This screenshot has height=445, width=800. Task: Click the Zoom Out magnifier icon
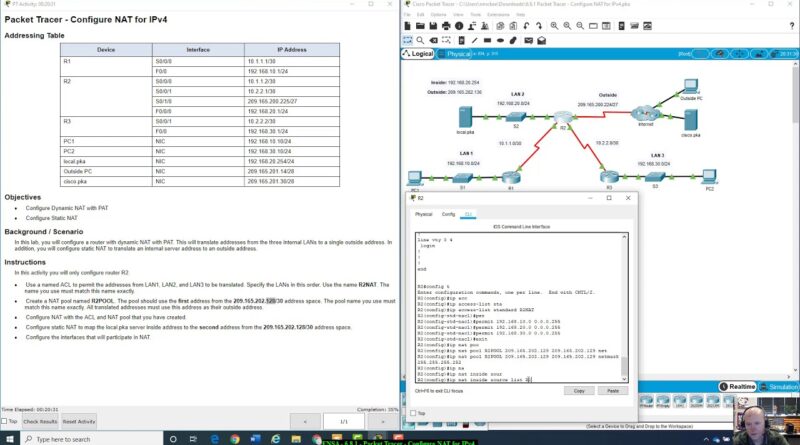580,26
